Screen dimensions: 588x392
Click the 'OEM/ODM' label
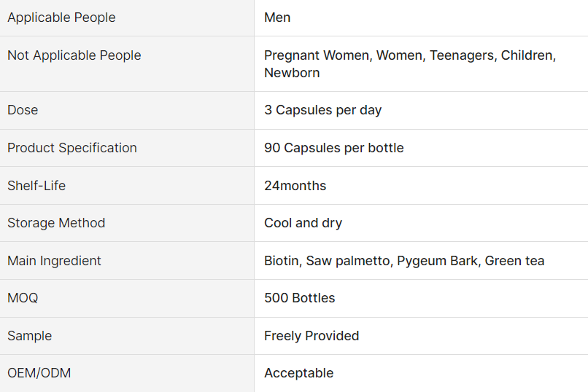point(39,373)
